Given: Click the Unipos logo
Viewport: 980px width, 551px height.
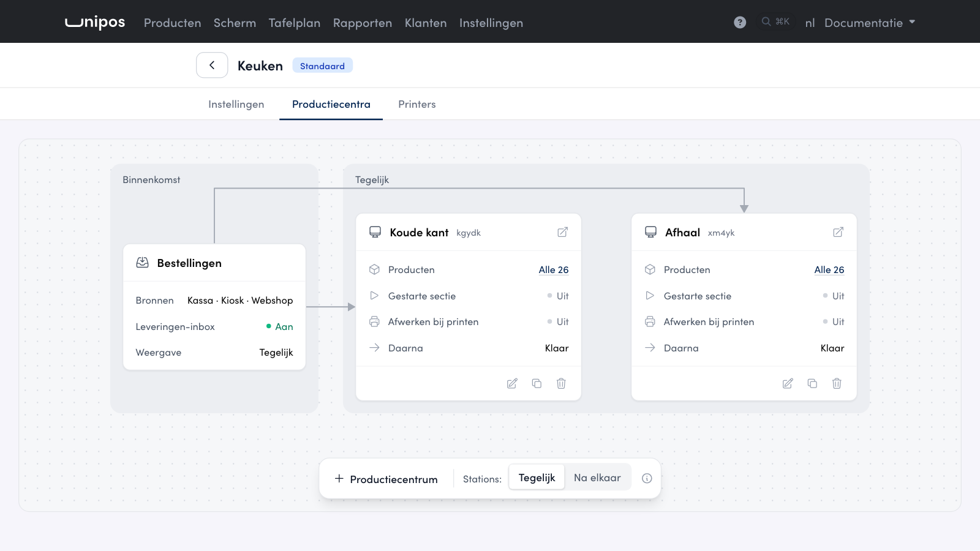Looking at the screenshot, I should point(95,23).
